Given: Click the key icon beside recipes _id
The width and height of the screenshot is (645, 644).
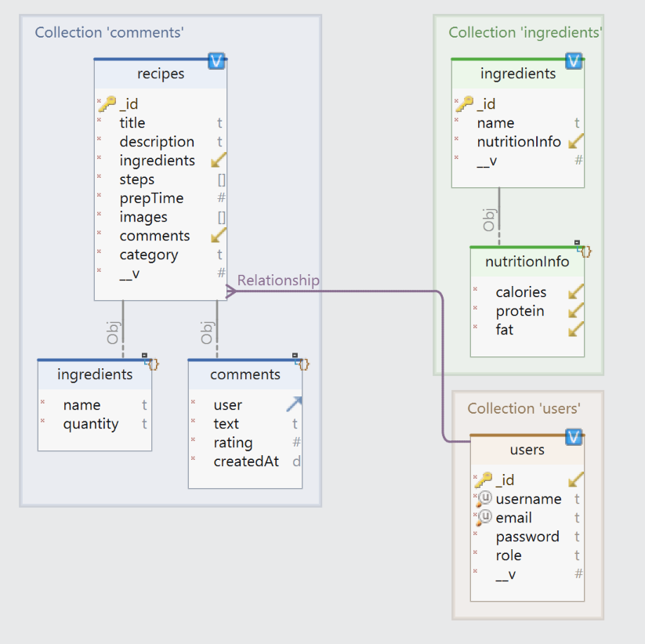Looking at the screenshot, I should coord(107,103).
